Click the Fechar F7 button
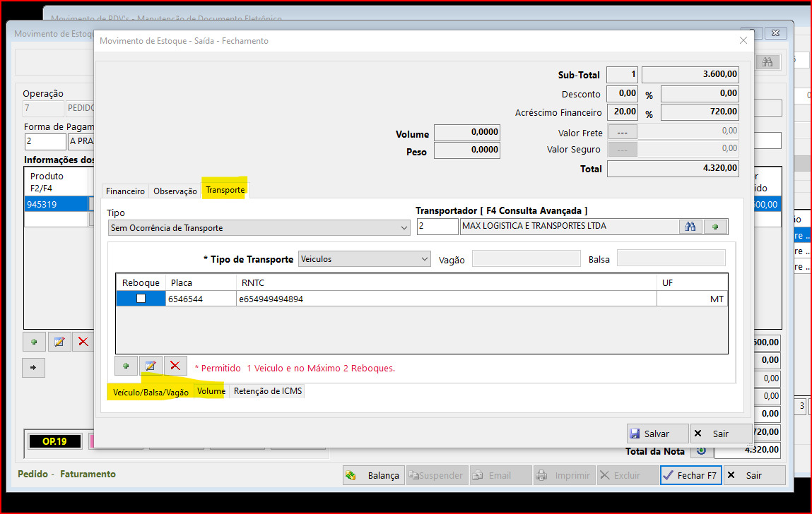Image resolution: width=812 pixels, height=514 pixels. pyautogui.click(x=690, y=475)
